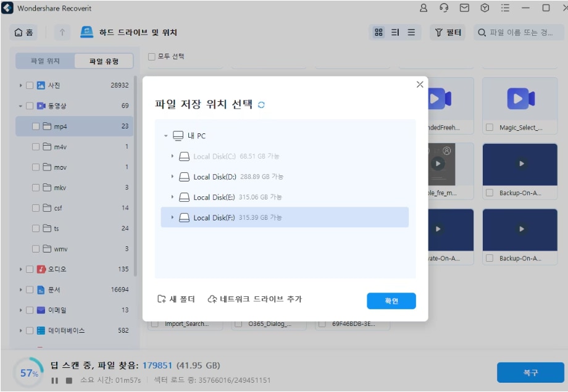Expand the 사진 category
This screenshot has width=568, height=392.
point(21,85)
